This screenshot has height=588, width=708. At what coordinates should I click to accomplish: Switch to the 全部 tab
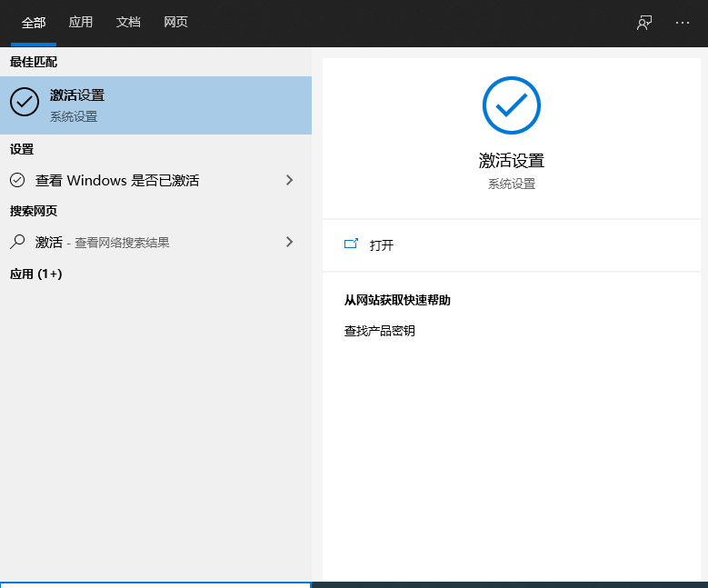(34, 23)
